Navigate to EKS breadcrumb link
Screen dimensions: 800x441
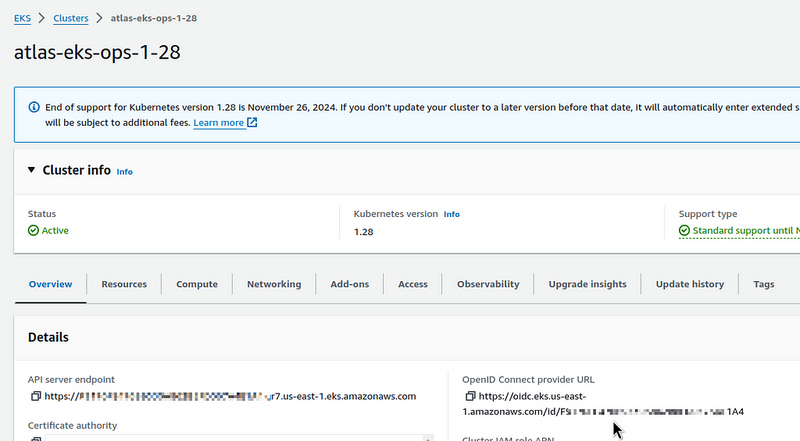[22, 18]
